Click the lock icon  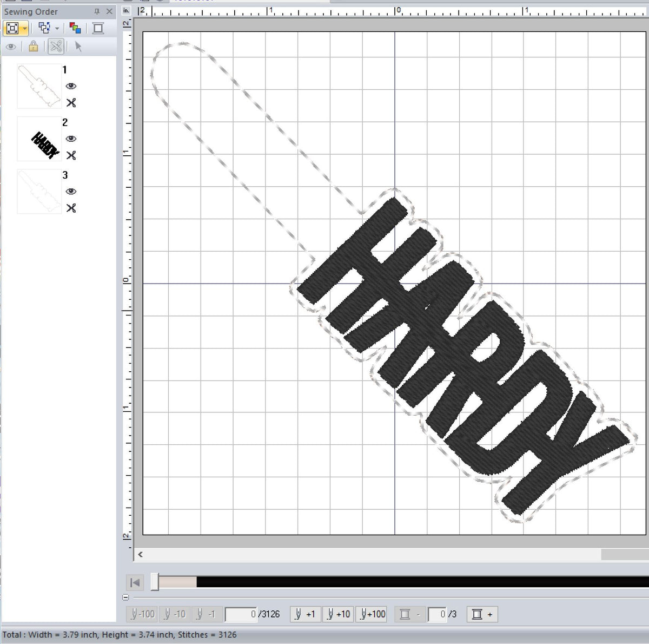33,47
